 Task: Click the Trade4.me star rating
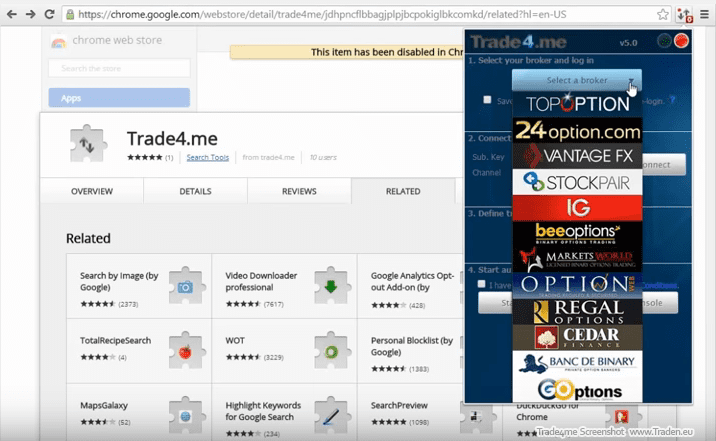tap(145, 158)
